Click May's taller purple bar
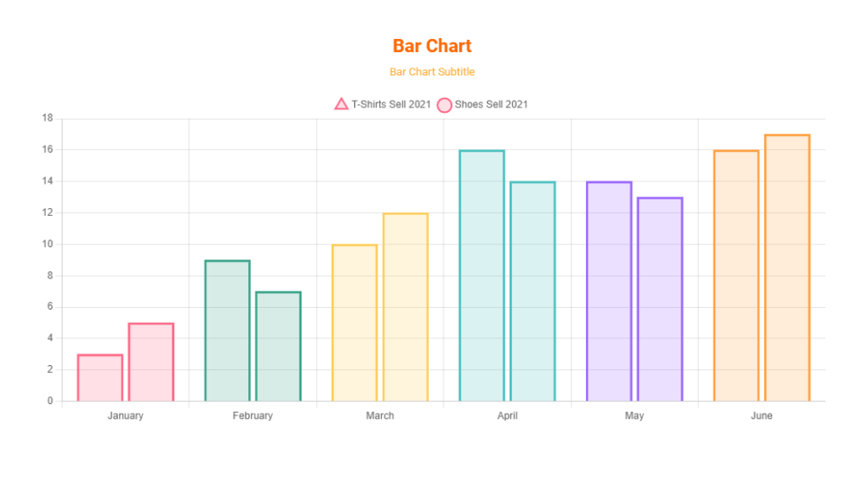This screenshot has height=477, width=868. click(609, 291)
